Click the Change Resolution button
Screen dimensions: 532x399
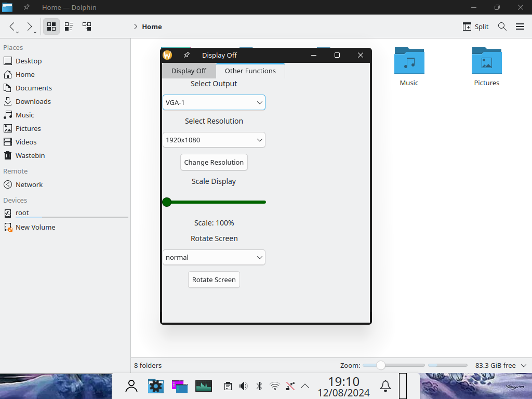click(x=214, y=162)
